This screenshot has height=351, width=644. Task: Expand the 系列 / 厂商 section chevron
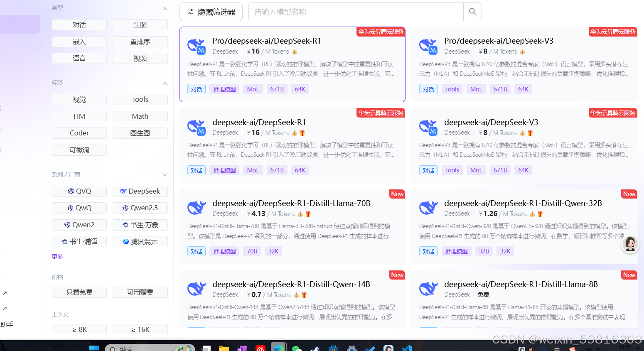pyautogui.click(x=165, y=175)
